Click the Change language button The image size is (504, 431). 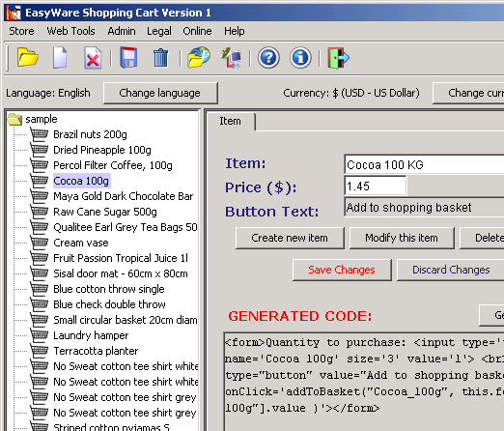(160, 93)
